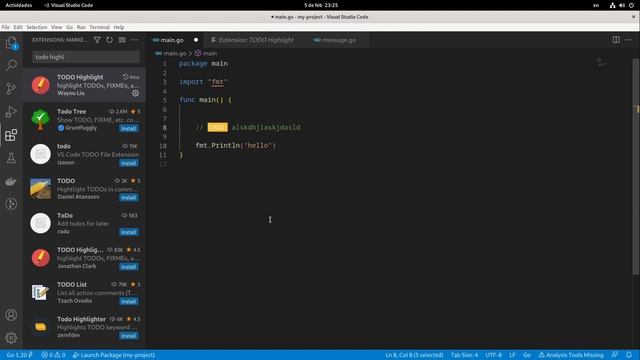The height and width of the screenshot is (360, 640).
Task: Open the Search view in activity bar
Action: click(x=11, y=65)
